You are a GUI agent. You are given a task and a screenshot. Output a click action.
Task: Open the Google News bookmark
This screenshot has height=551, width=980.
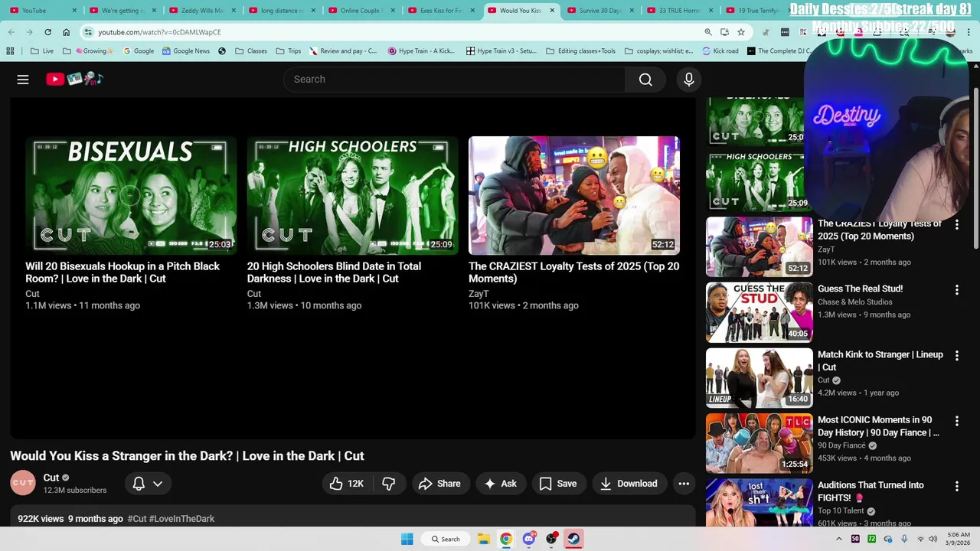[x=186, y=51]
